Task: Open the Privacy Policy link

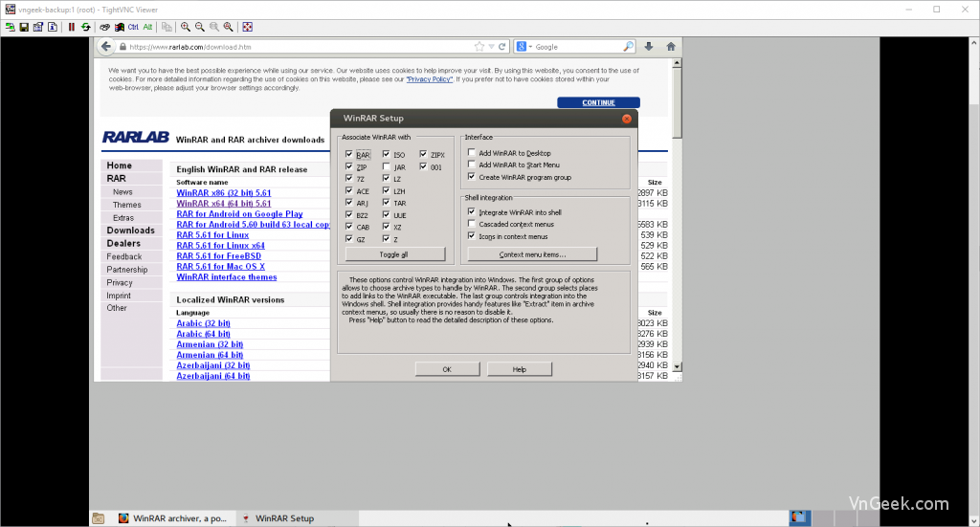Action: coord(430,79)
